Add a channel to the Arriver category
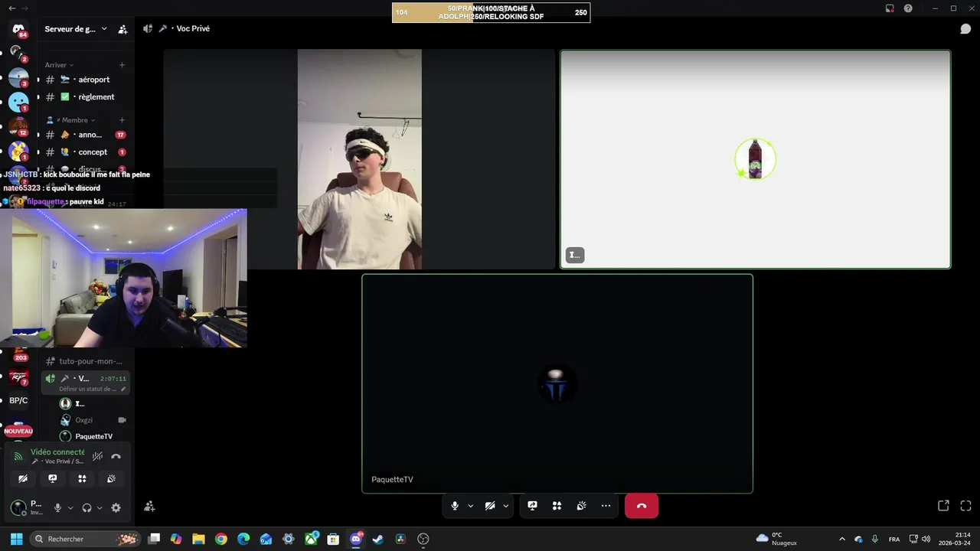Image resolution: width=980 pixels, height=551 pixels. [x=122, y=65]
